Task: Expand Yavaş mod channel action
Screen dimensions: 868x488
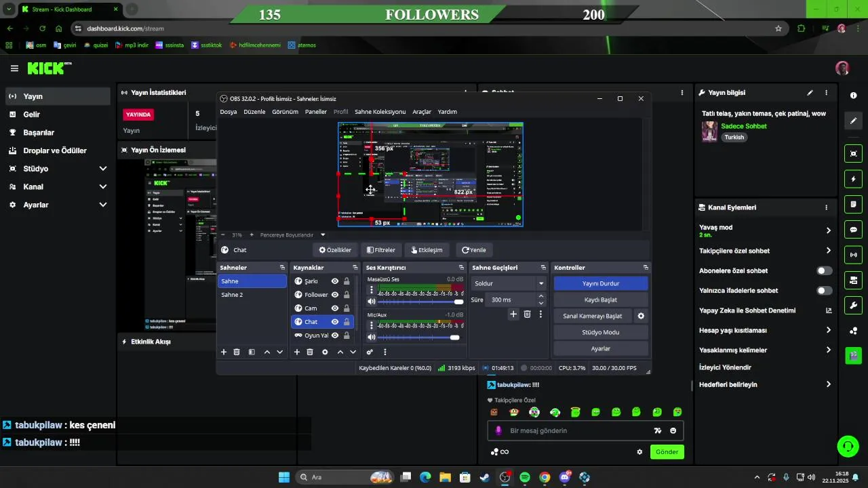Action: point(828,230)
